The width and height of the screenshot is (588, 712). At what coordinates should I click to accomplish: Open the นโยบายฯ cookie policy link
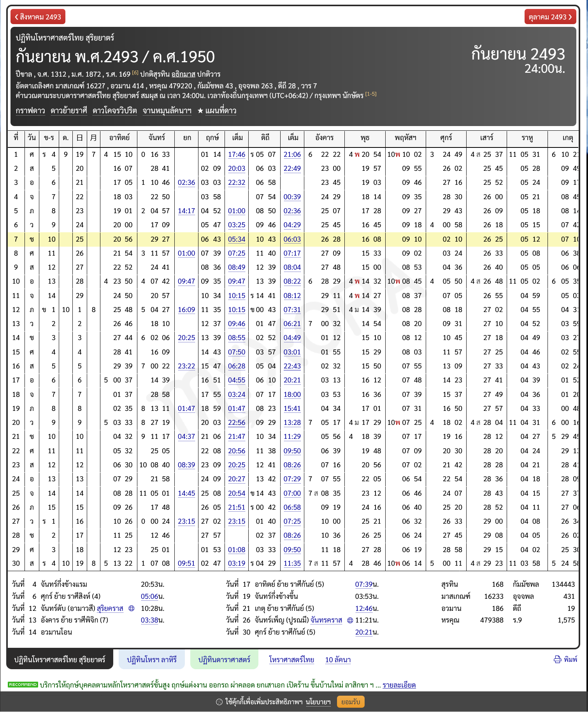[318, 702]
